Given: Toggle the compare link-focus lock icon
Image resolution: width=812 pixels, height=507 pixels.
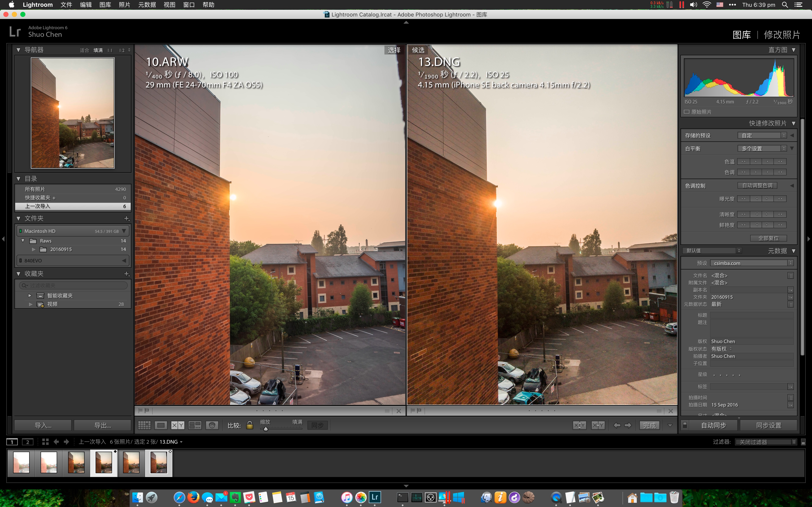Looking at the screenshot, I should (x=250, y=425).
